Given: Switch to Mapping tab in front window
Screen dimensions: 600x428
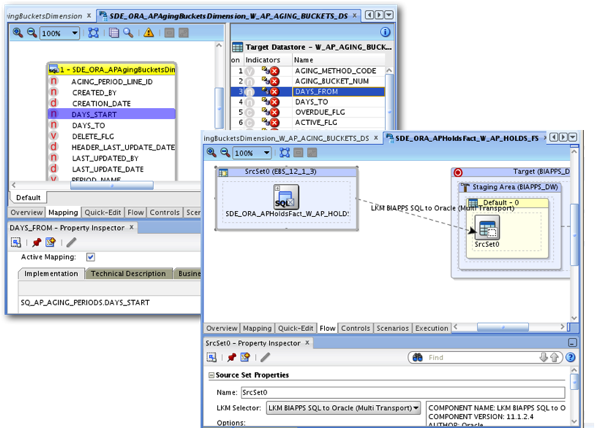Looking at the screenshot, I should (x=257, y=328).
